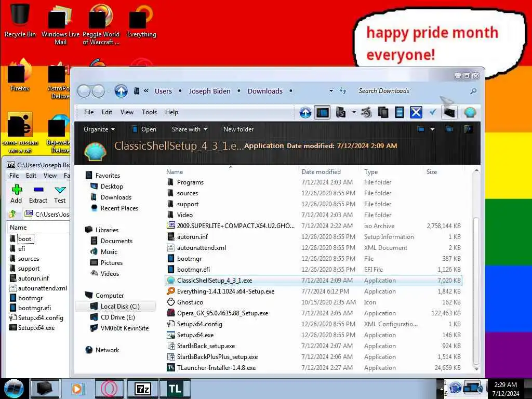Click the Up arrow beside address bar

[121, 91]
